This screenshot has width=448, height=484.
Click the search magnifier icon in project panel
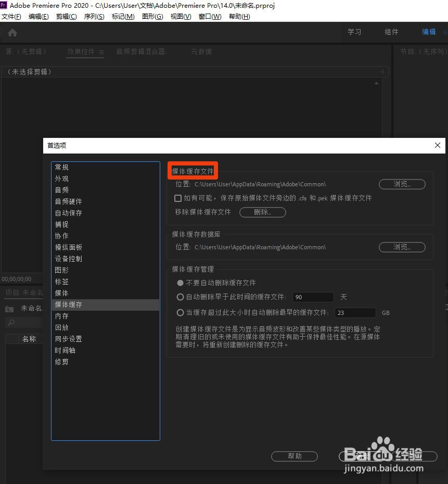[x=11, y=323]
